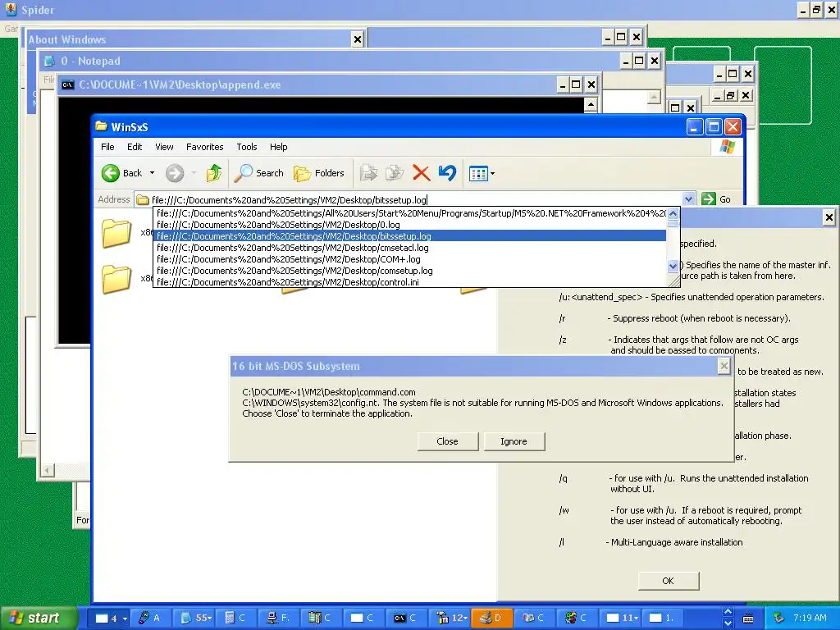Open the View menu in WinSxS

pyautogui.click(x=164, y=147)
